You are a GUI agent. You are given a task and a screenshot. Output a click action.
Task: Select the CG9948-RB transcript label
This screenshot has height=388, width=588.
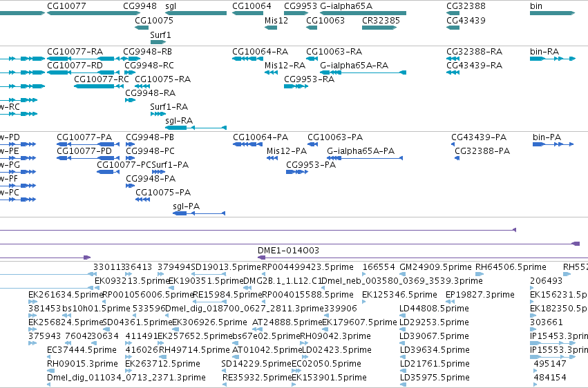pyautogui.click(x=148, y=51)
